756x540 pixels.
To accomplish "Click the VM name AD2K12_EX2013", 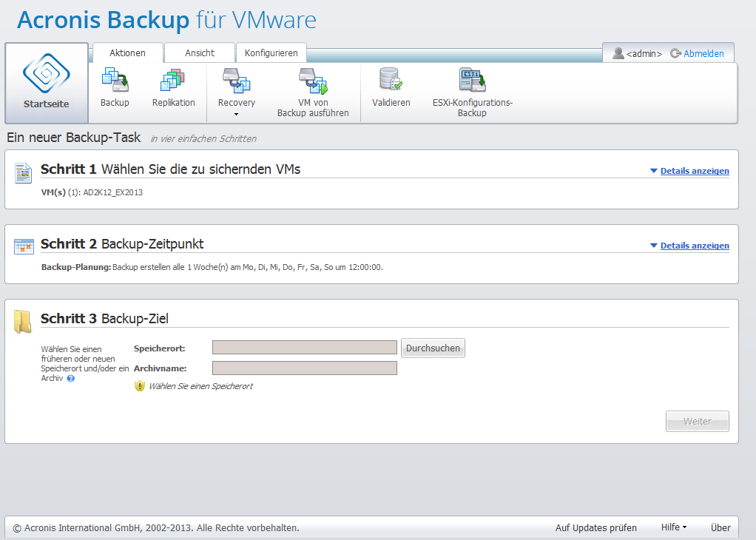I will [x=113, y=192].
